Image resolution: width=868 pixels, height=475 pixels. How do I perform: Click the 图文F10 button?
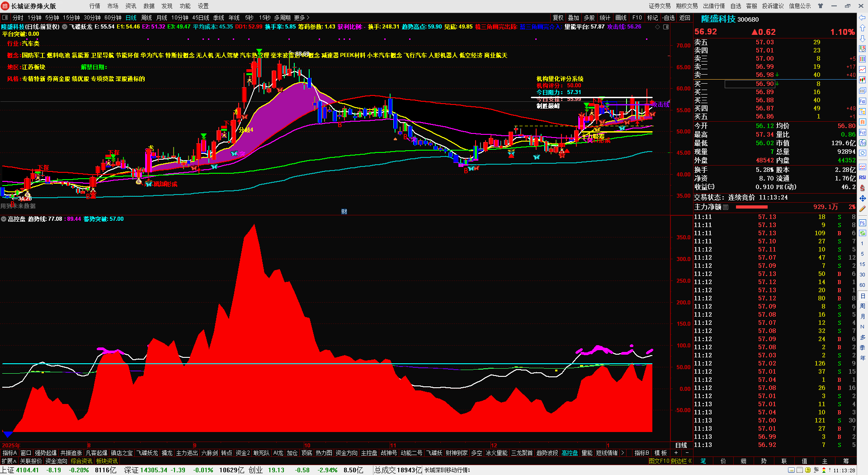click(659, 461)
